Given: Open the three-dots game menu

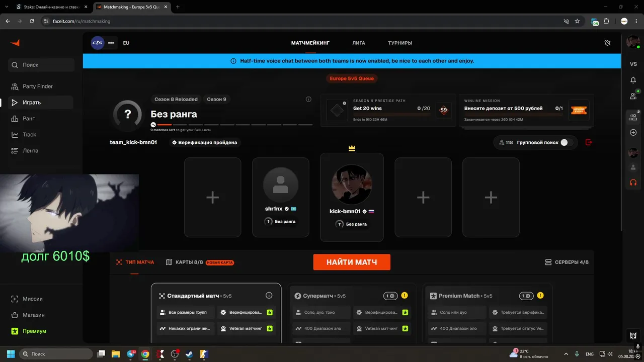Looking at the screenshot, I should click(x=111, y=43).
